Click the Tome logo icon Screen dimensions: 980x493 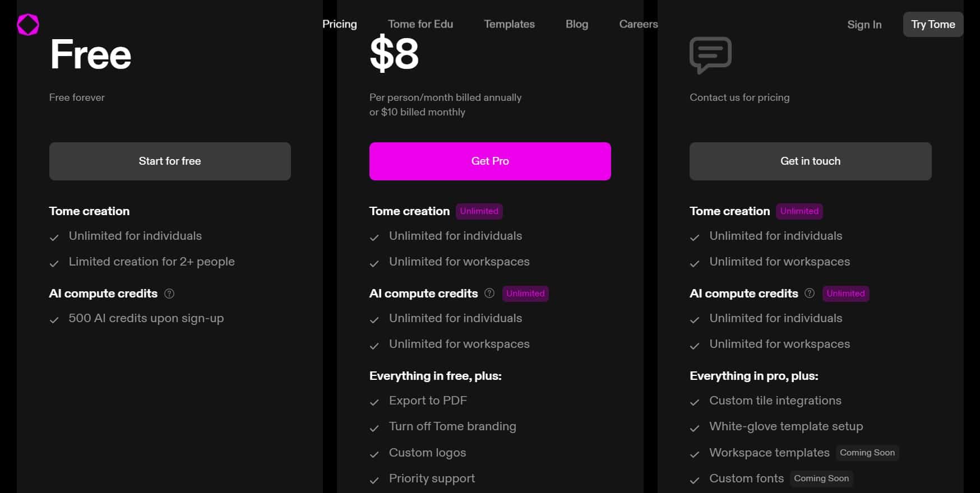tap(28, 25)
